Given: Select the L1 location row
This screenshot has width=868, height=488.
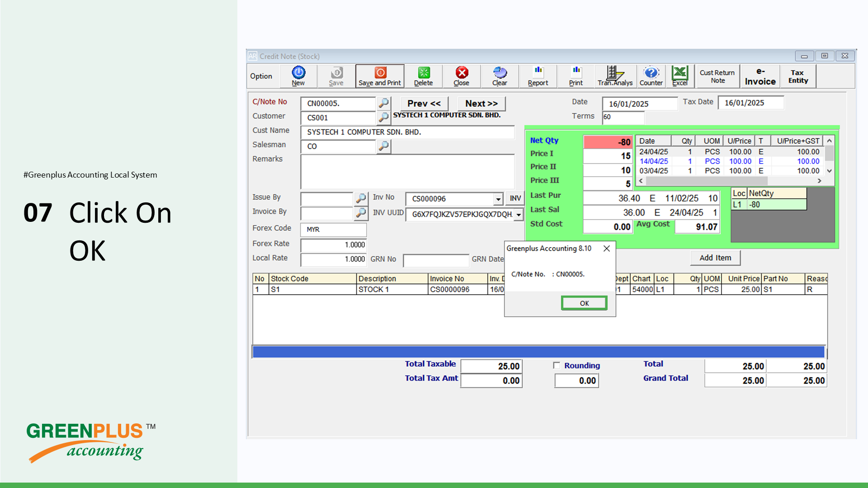Looking at the screenshot, I should click(769, 204).
